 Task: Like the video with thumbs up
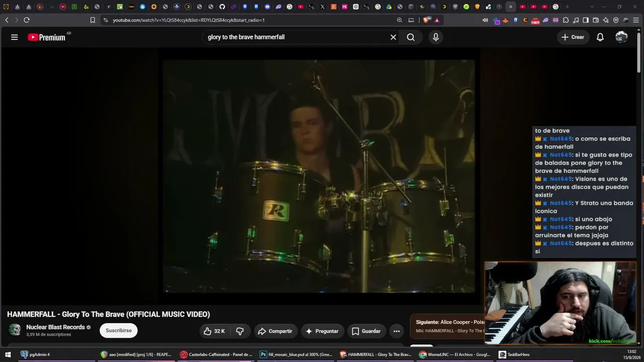click(214, 331)
